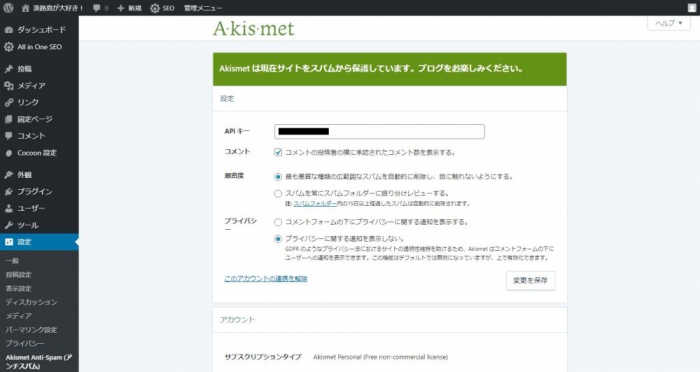Open the comments bubble in the admin bar

(x=96, y=8)
